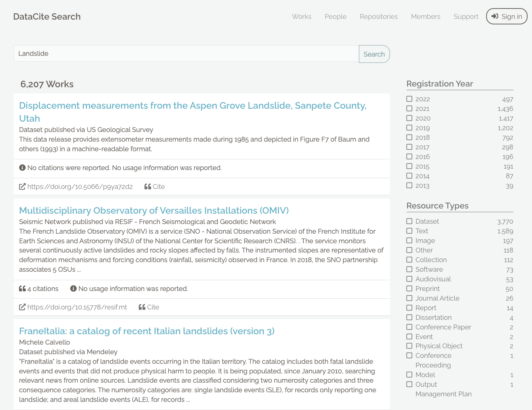The height and width of the screenshot is (410, 532).
Task: Click the DataCite Search logo text
Action: tap(47, 16)
